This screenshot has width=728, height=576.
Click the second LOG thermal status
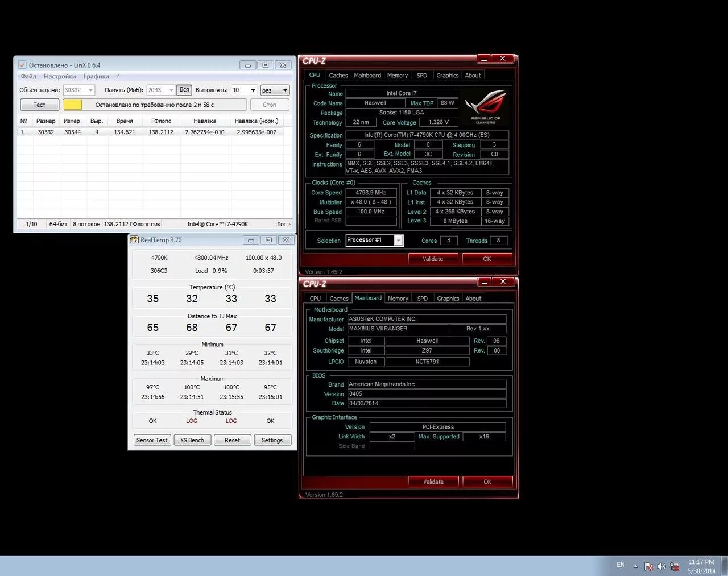click(x=231, y=421)
